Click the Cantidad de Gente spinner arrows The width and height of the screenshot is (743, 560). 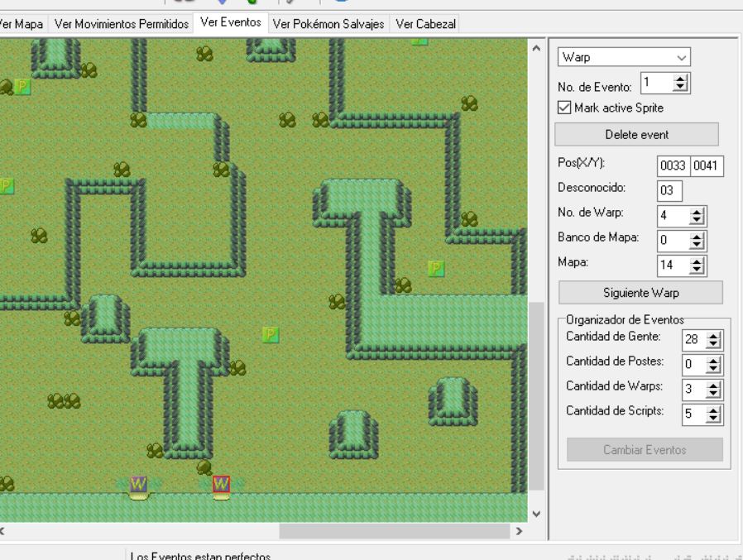tap(714, 338)
